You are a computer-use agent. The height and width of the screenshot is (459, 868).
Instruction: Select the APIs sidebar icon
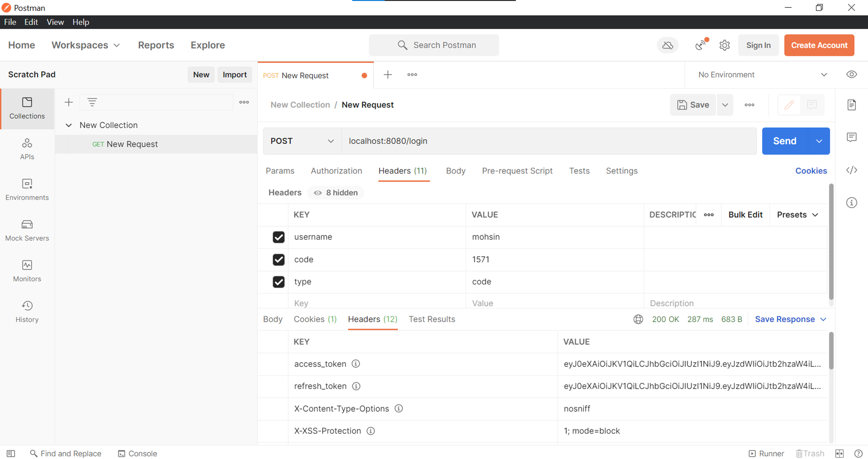(27, 148)
